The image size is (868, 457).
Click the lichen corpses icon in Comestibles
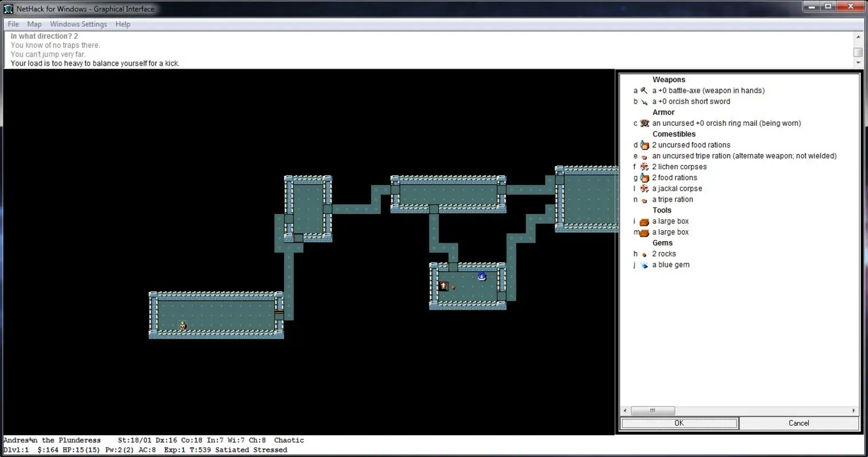643,166
